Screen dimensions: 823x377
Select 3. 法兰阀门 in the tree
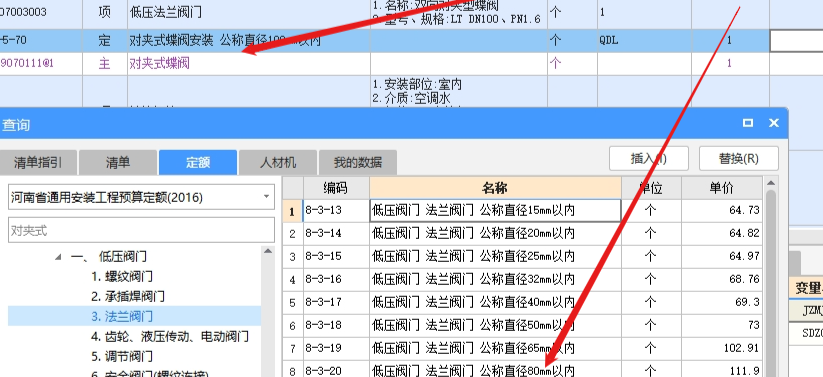pyautogui.click(x=122, y=317)
